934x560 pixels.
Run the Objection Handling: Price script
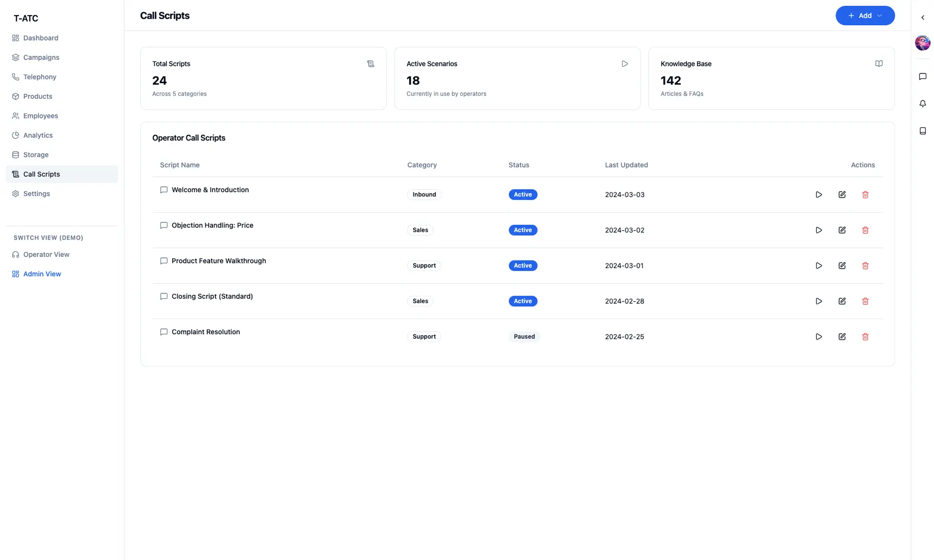(819, 230)
